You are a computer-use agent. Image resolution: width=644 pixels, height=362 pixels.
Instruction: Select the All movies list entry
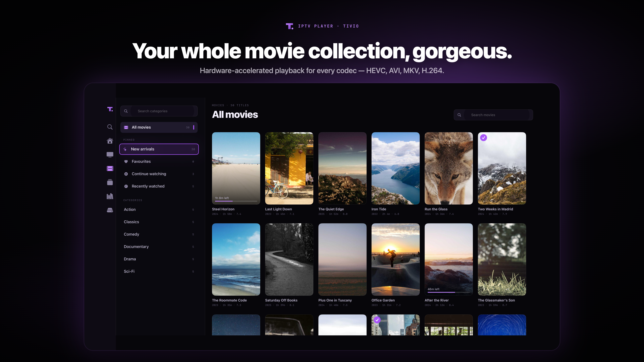pos(159,127)
